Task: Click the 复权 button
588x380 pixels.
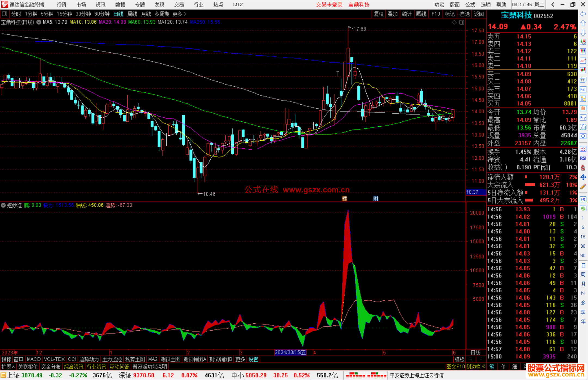Action: coord(378,14)
